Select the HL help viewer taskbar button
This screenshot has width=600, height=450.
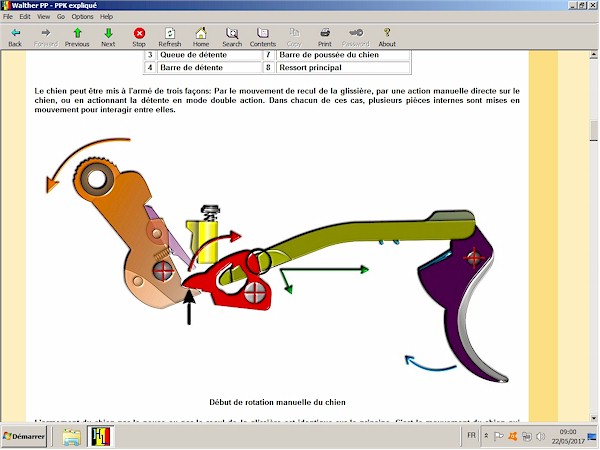(x=101, y=437)
